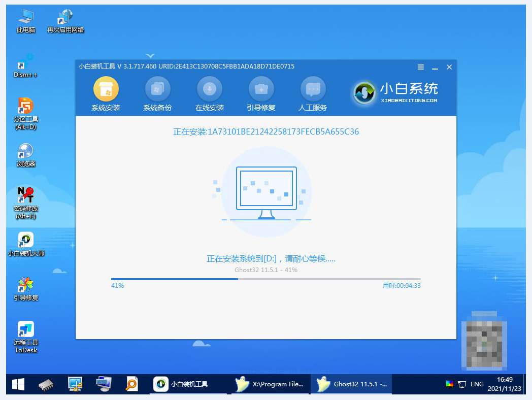Launch 分区工具 desktop icon
This screenshot has height=400, width=532.
point(25,108)
